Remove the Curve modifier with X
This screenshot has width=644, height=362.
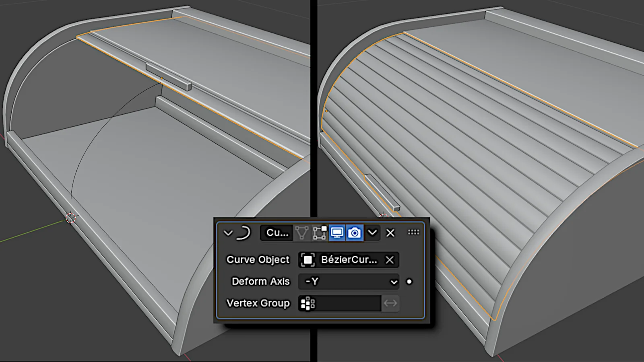(x=390, y=233)
